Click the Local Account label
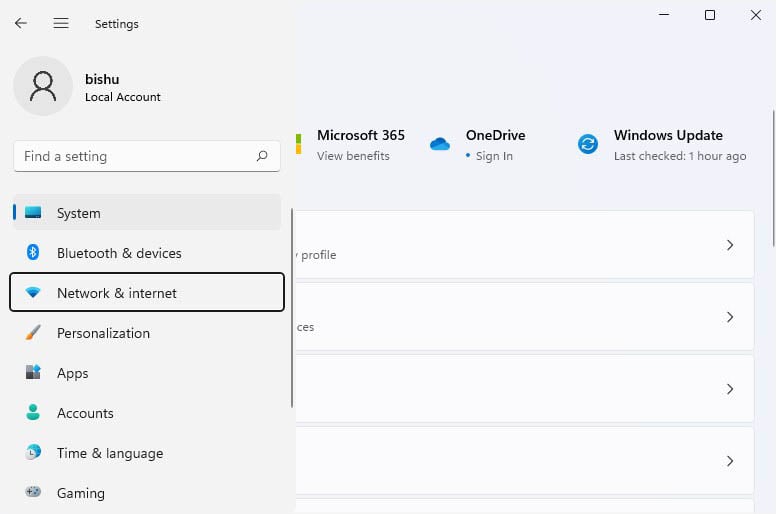This screenshot has width=776, height=514. (123, 97)
